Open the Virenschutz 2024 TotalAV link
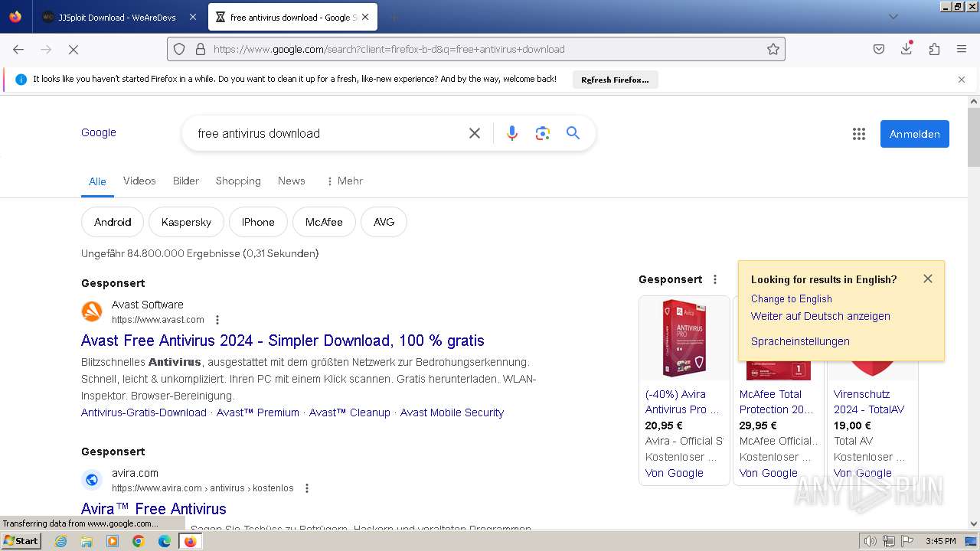 869,402
